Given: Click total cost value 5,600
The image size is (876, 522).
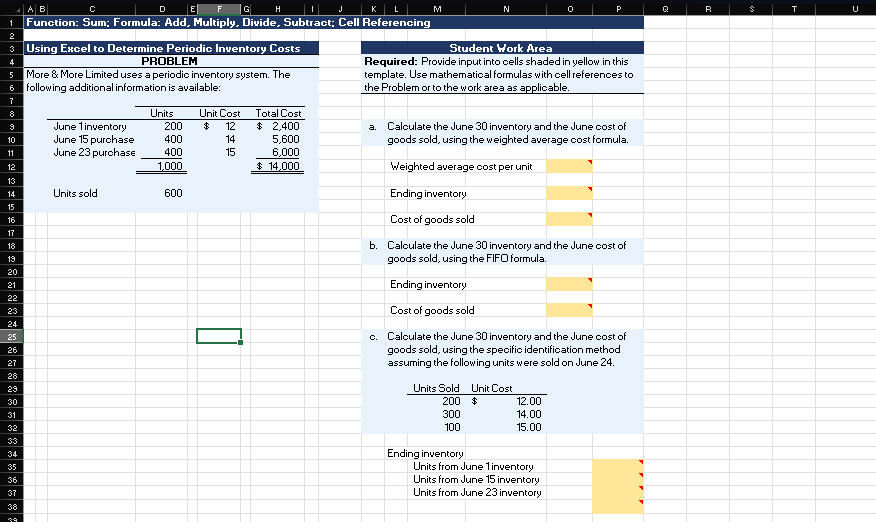Looking at the screenshot, I should point(285,139).
